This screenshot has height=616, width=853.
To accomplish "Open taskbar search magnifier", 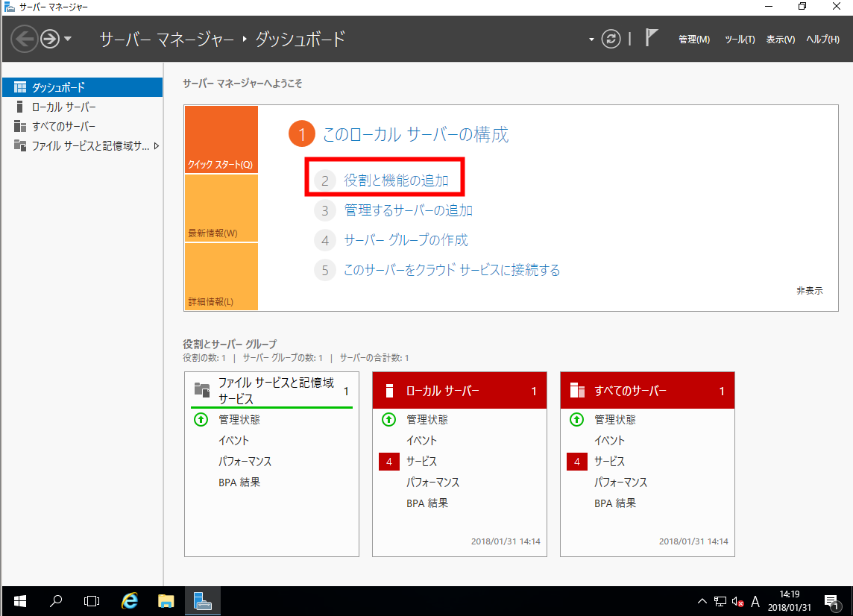I will [x=55, y=601].
